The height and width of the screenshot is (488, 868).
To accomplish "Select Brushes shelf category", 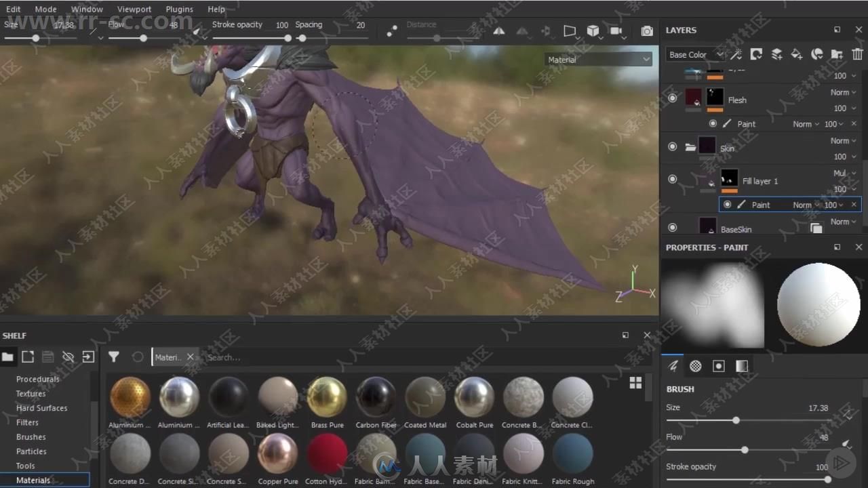I will pos(31,436).
